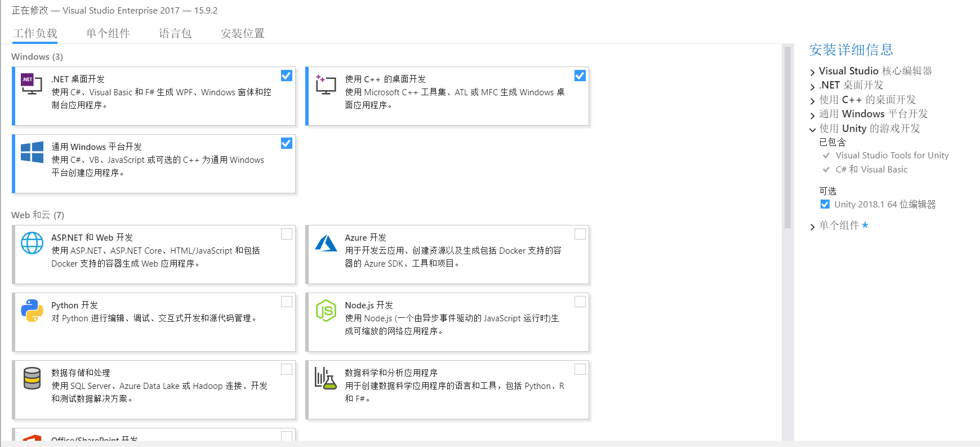The width and height of the screenshot is (980, 447).
Task: Click checkmark icon beside Visual Studio Tools for Unity
Action: [x=826, y=156]
